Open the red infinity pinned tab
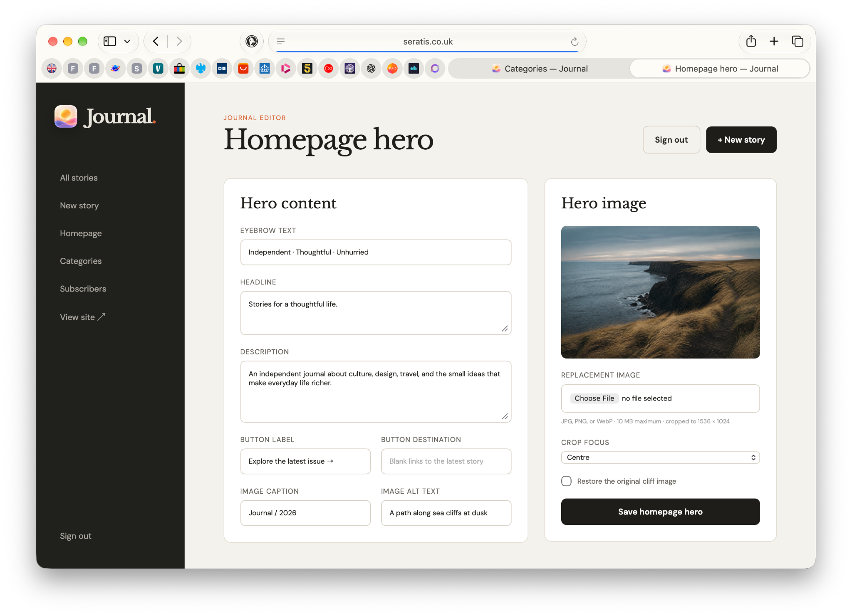Viewport: 852px width, 616px height. tap(329, 69)
